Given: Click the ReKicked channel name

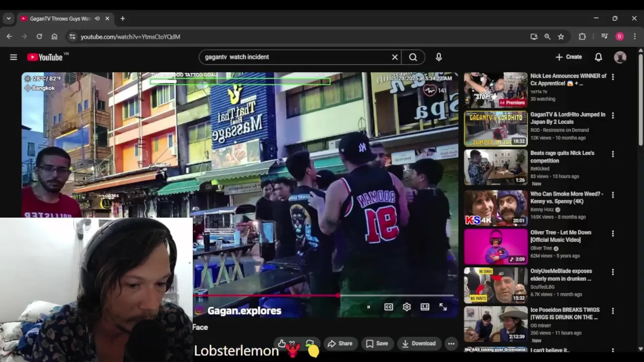Looking at the screenshot, I should click(x=540, y=169).
